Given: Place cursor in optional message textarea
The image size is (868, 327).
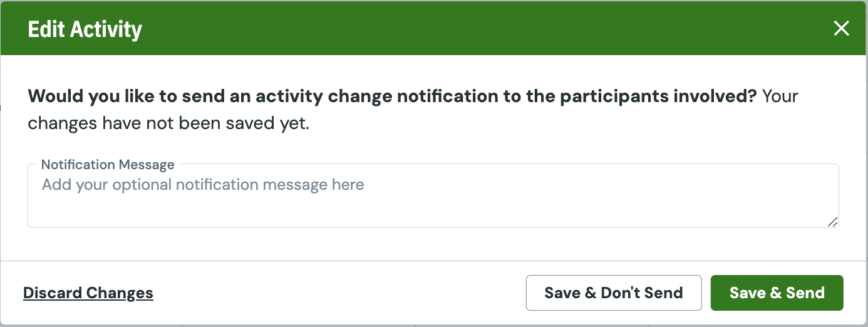Looking at the screenshot, I should point(433,196).
